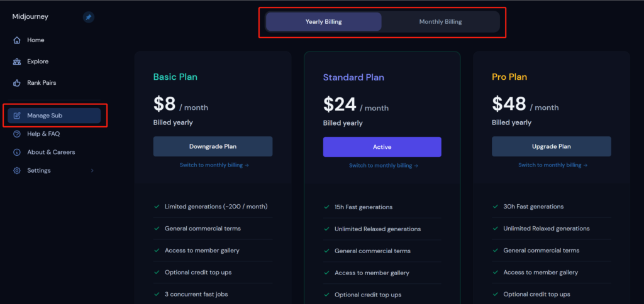Viewport: 644px width, 304px height.
Task: Click the pin icon beside Midjourney
Action: pos(88,17)
